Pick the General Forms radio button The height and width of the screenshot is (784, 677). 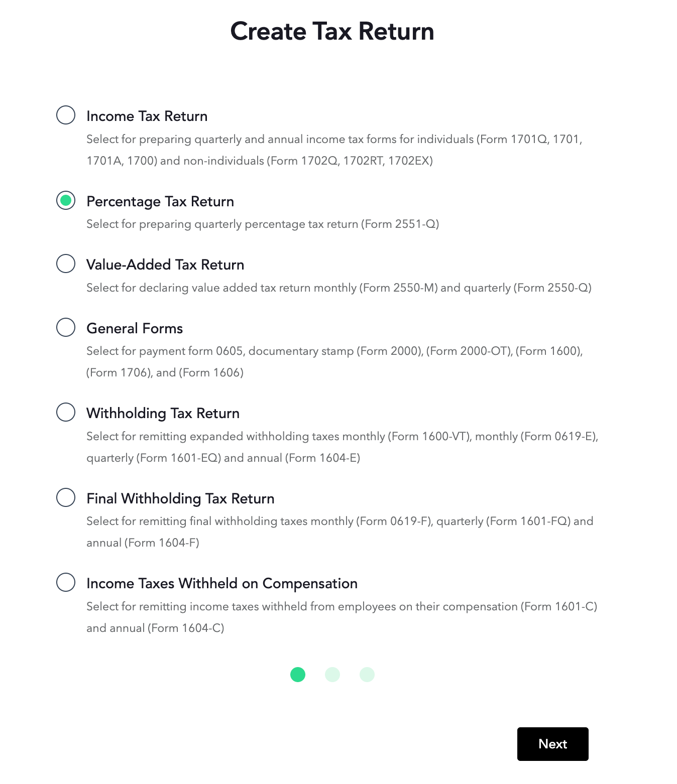point(66,327)
